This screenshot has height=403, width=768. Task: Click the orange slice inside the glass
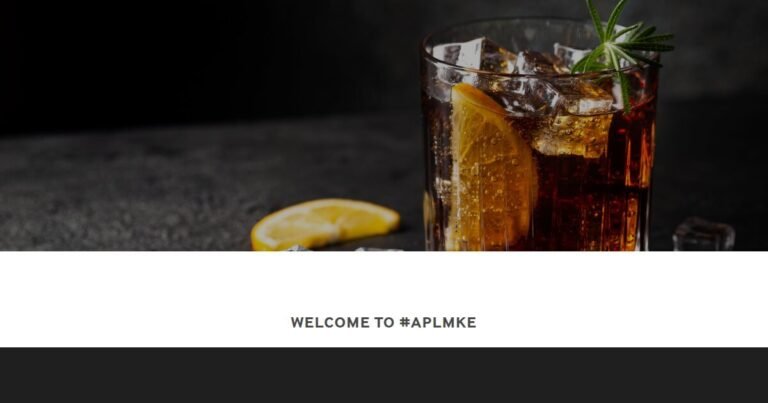[x=491, y=166]
